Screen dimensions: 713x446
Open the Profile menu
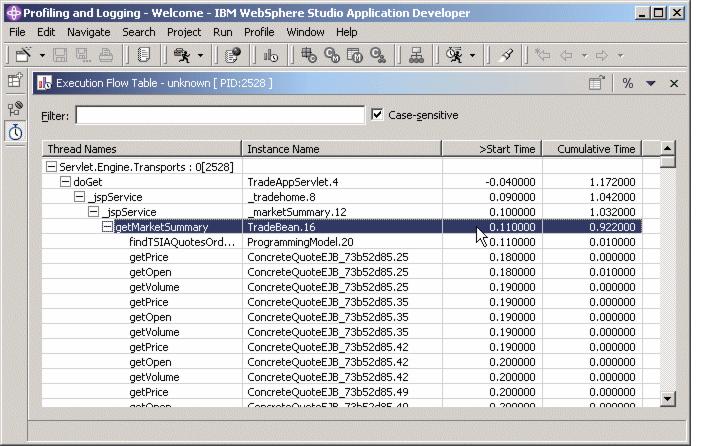coord(259,32)
